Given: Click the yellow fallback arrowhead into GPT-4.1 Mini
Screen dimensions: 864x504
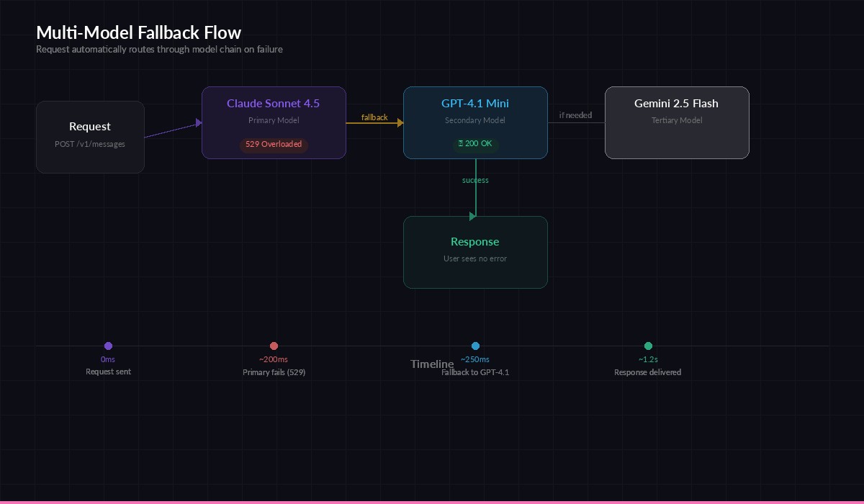Looking at the screenshot, I should (400, 122).
